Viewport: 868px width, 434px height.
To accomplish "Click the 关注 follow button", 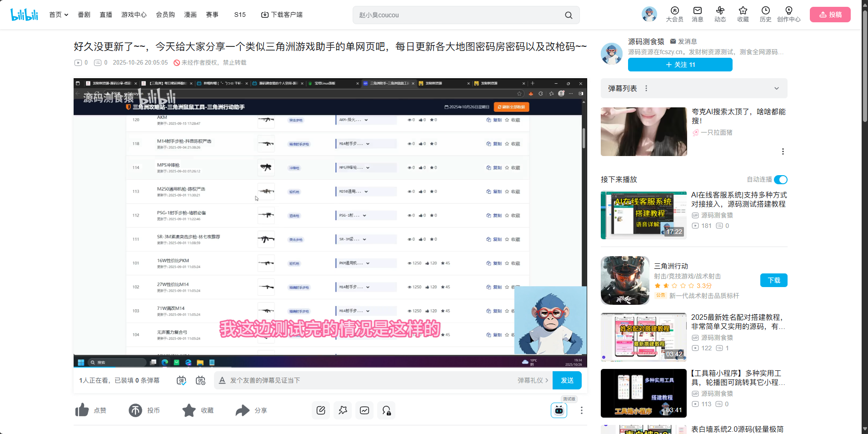I will pyautogui.click(x=680, y=65).
